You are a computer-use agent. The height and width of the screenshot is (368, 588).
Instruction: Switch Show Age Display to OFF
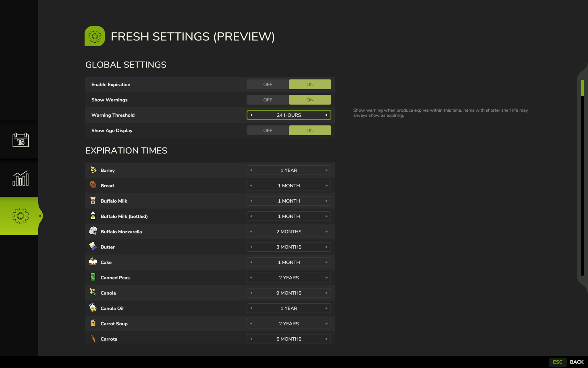pyautogui.click(x=268, y=130)
